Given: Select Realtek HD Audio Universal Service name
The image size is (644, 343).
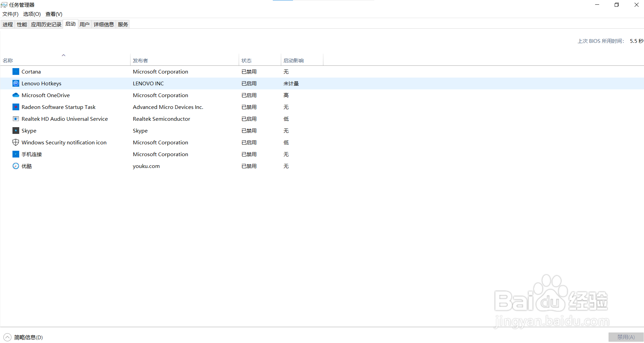Looking at the screenshot, I should click(x=65, y=119).
